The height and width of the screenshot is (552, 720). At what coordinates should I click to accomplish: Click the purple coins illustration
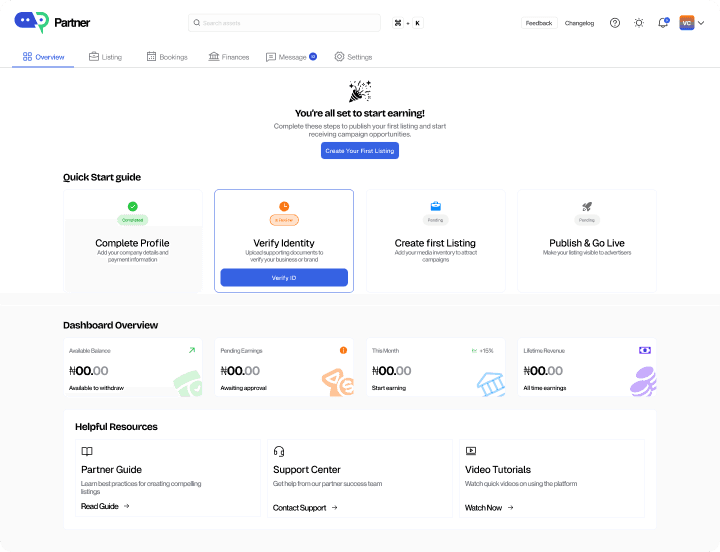tap(643, 382)
